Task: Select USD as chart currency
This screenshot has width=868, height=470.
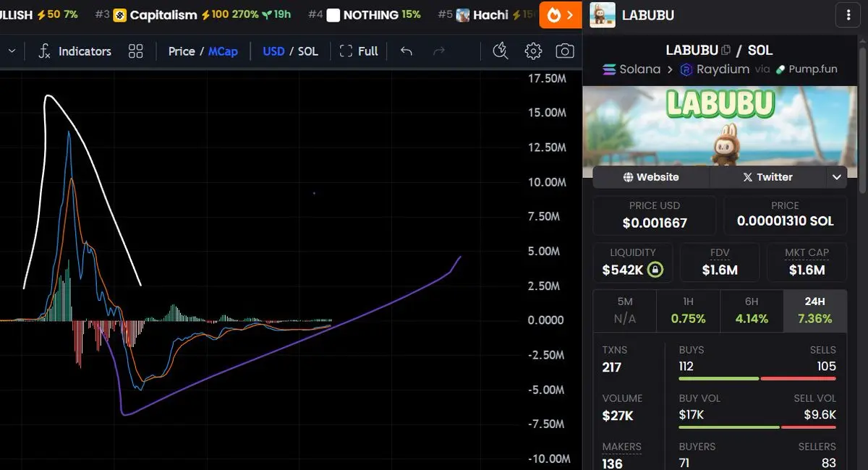Action: click(273, 51)
